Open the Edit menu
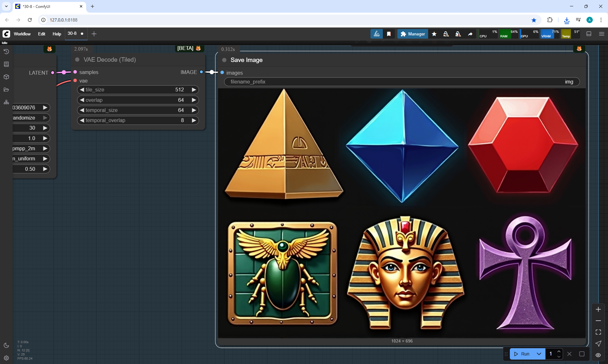Screen dimensions: 608x364 41,34
